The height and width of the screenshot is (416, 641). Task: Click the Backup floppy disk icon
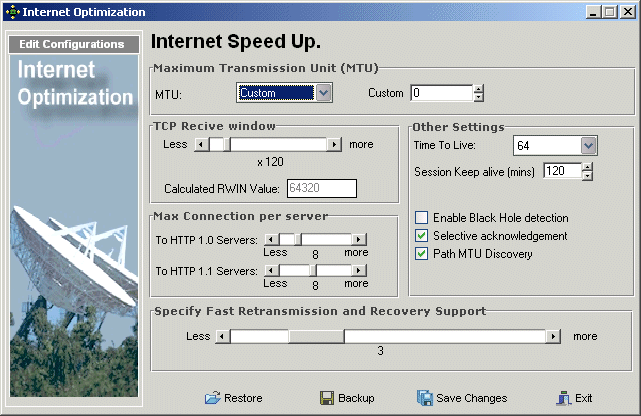pos(327,398)
